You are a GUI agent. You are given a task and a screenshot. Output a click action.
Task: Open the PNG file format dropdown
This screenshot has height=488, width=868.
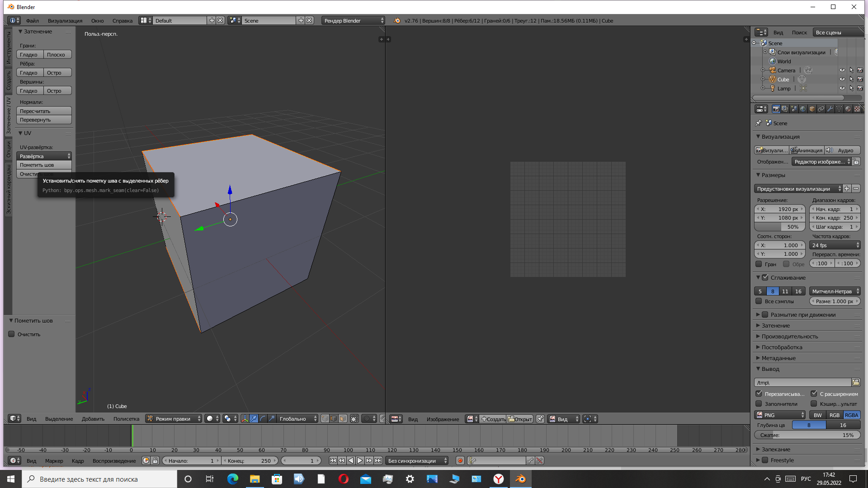[780, 415]
